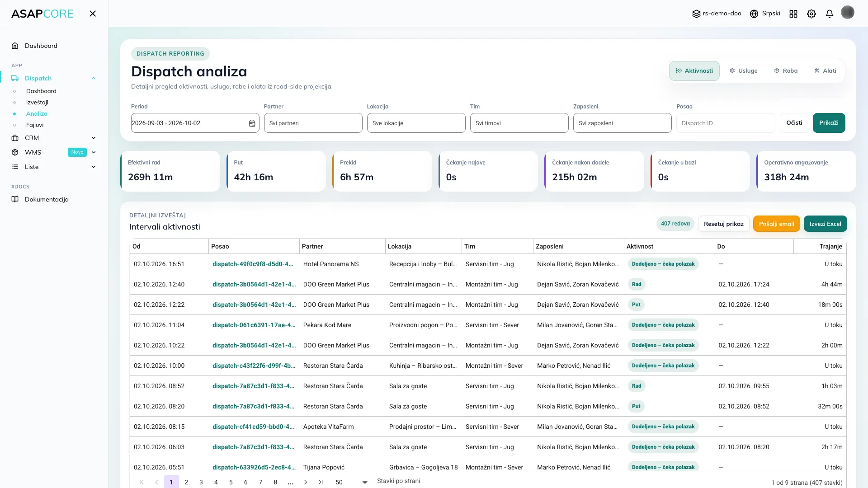
Task: Open the items per page dropdown
Action: coord(351,482)
